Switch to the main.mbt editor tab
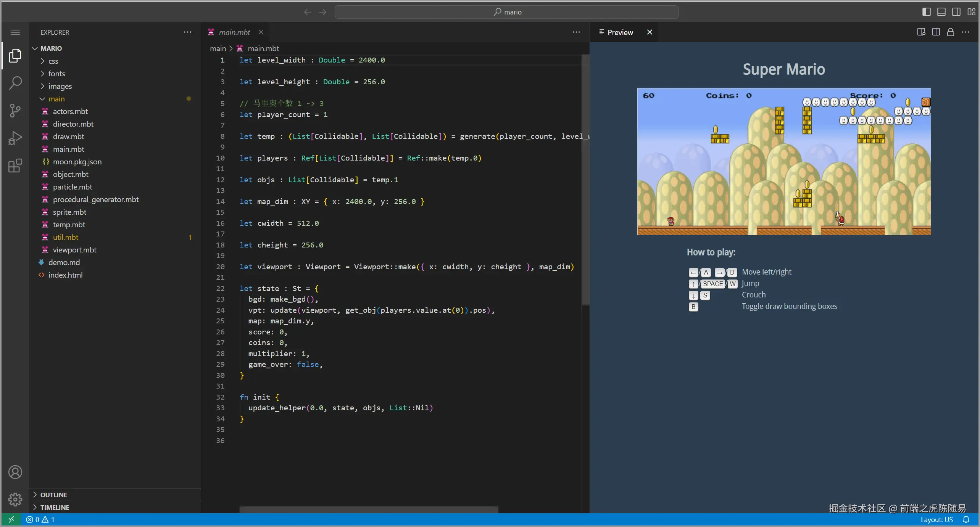The width and height of the screenshot is (980, 527). [234, 32]
